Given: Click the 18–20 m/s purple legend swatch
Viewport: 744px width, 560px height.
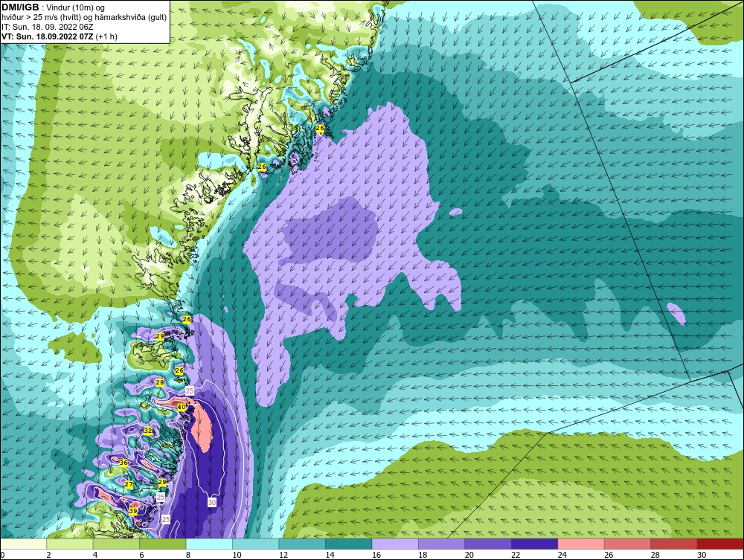Looking at the screenshot, I should point(442,544).
